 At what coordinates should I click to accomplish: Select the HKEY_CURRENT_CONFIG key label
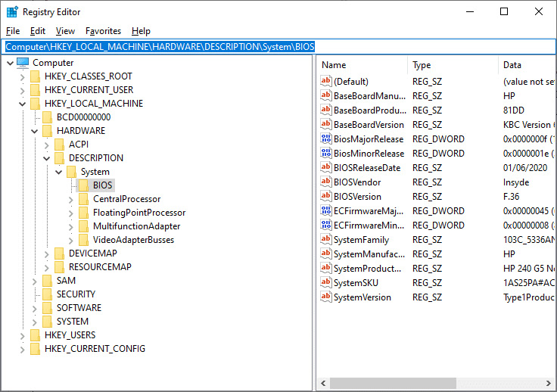click(95, 349)
